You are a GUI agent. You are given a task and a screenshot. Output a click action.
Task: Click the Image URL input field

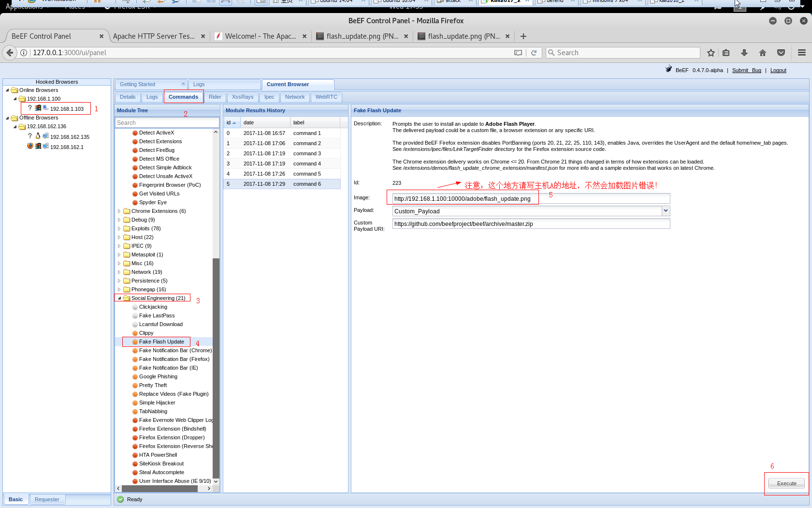pos(531,198)
